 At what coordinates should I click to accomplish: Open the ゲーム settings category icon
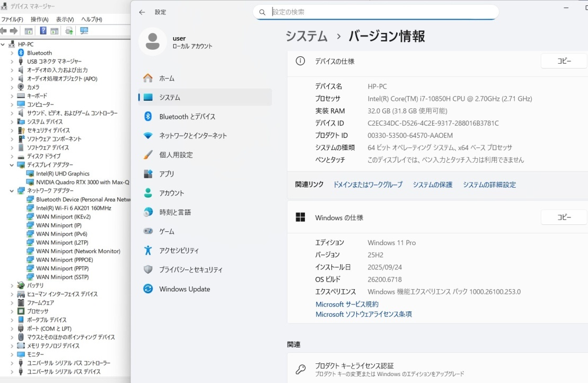coord(149,231)
